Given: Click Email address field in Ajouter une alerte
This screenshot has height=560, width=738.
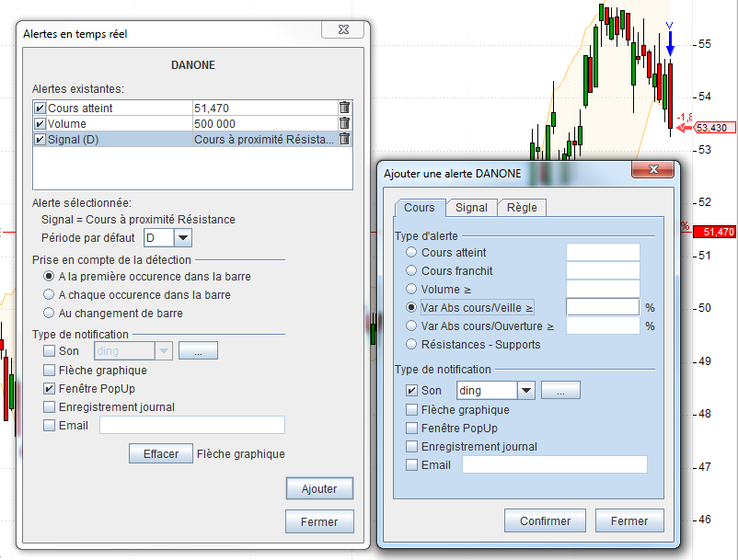Looking at the screenshot, I should (555, 464).
